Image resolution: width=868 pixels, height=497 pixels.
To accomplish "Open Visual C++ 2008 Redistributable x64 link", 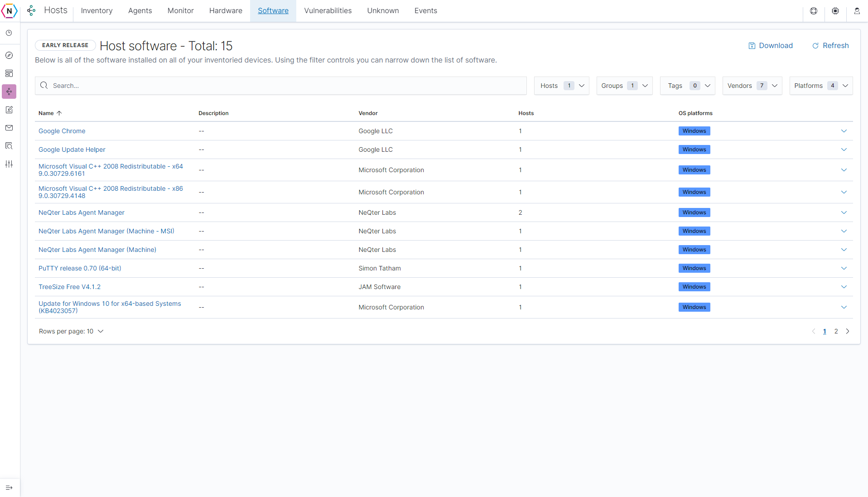I will coord(111,170).
